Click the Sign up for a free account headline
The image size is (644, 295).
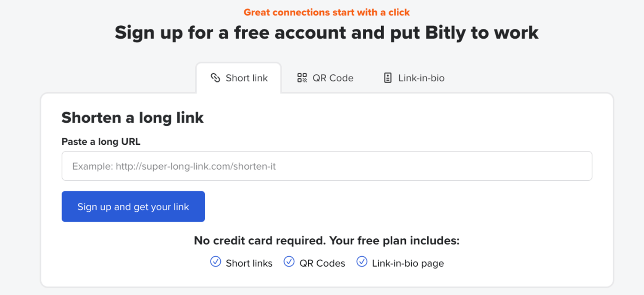pyautogui.click(x=326, y=33)
